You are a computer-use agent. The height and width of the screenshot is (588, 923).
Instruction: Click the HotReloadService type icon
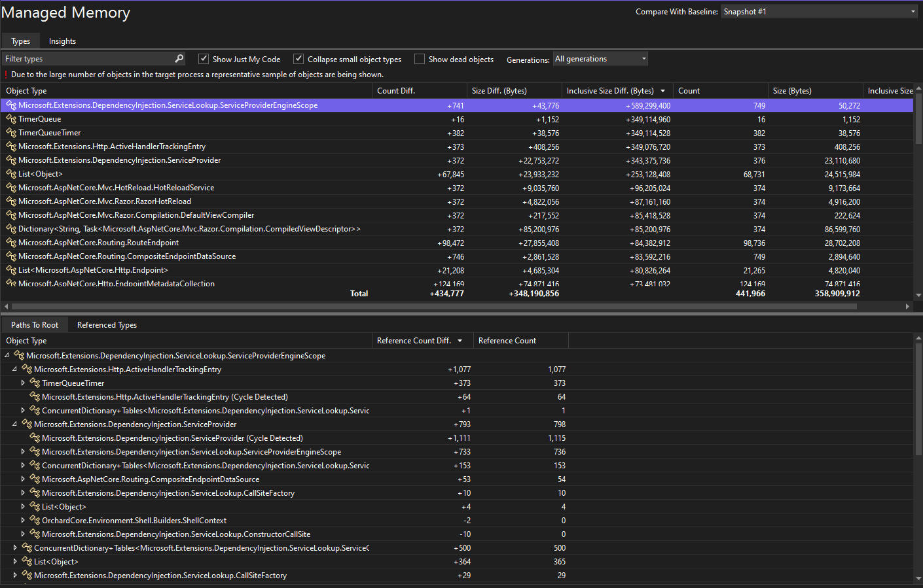pos(11,188)
